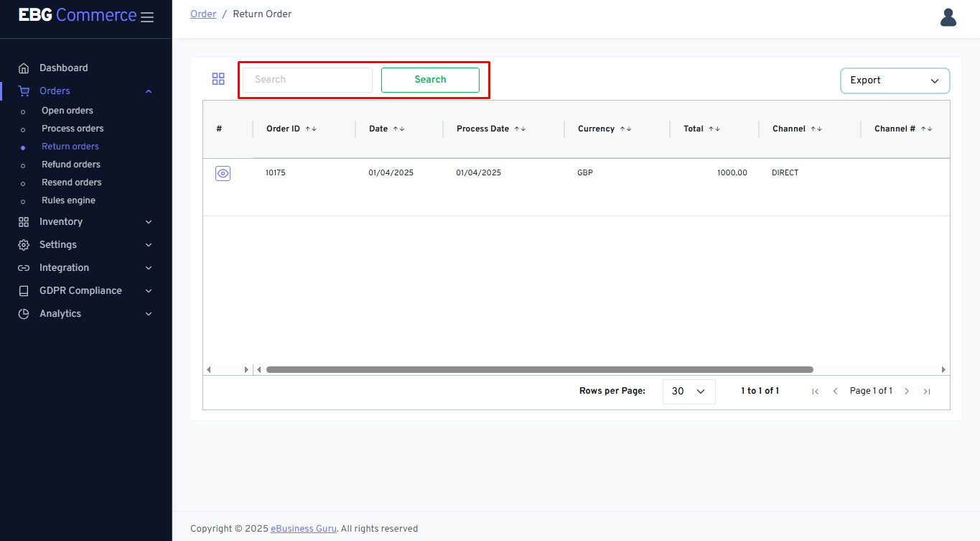The width and height of the screenshot is (980, 541).
Task: View order 10175 via eye icon
Action: click(223, 173)
